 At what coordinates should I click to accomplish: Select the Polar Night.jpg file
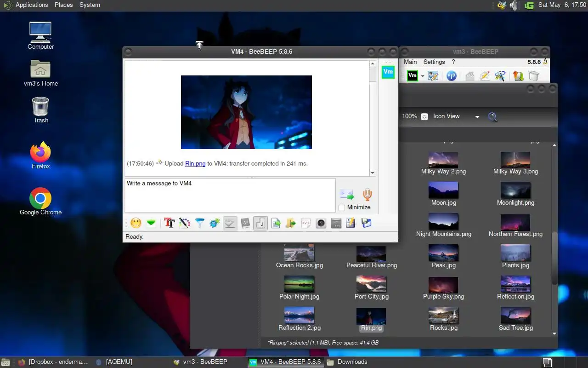click(x=299, y=288)
